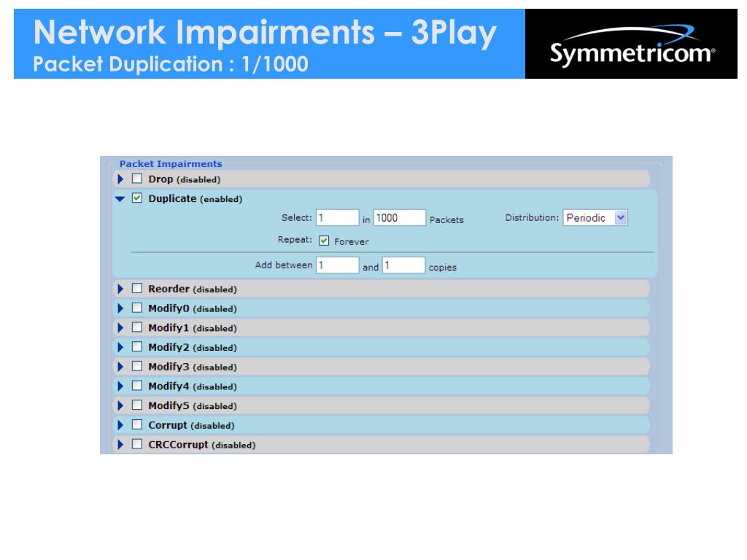Enable the Drop impairment checkbox

(137, 179)
